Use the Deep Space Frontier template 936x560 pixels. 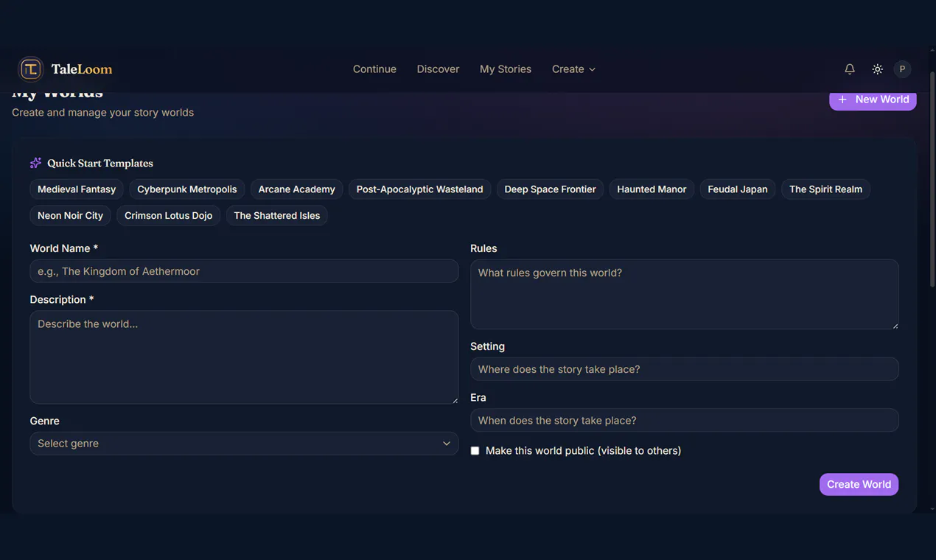[550, 189]
